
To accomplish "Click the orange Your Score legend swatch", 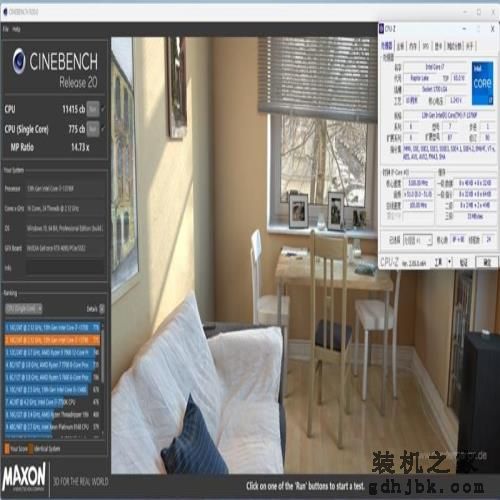I will point(7,449).
